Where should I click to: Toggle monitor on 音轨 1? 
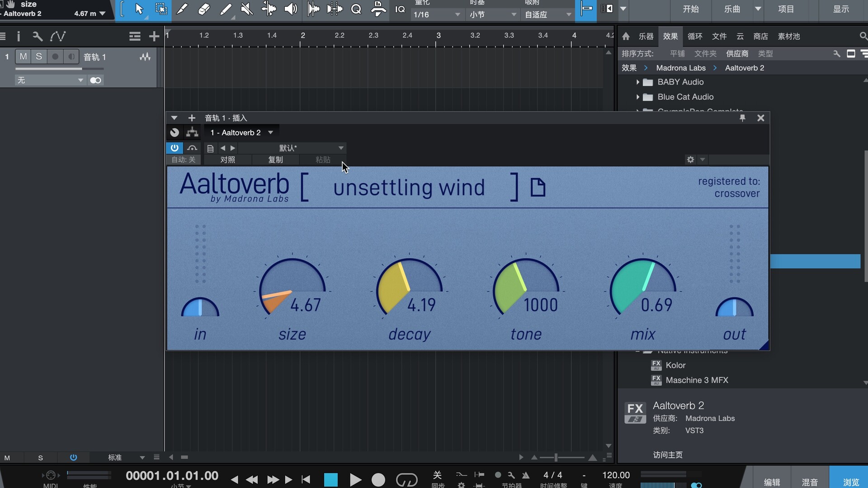71,56
